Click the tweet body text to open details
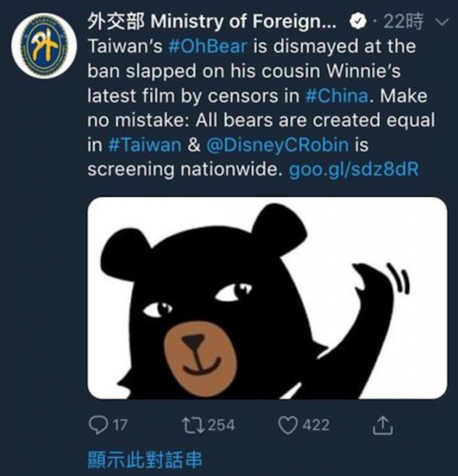The image size is (458, 476). [x=261, y=108]
